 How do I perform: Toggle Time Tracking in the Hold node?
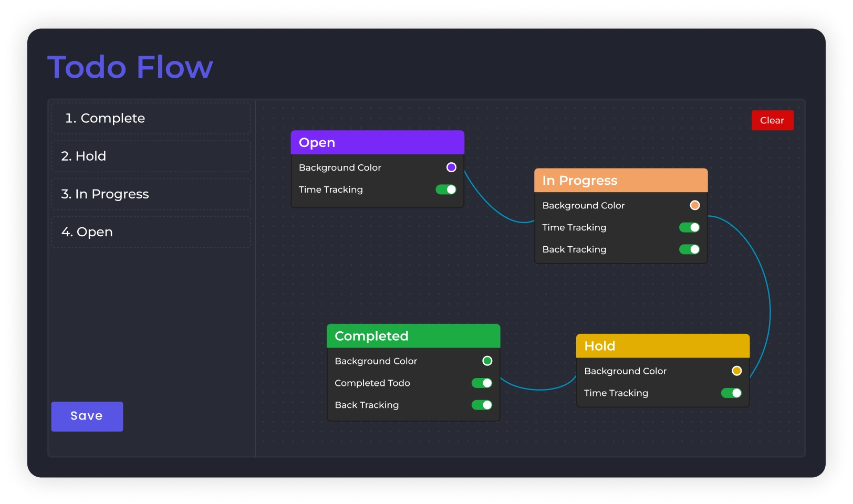[731, 393]
